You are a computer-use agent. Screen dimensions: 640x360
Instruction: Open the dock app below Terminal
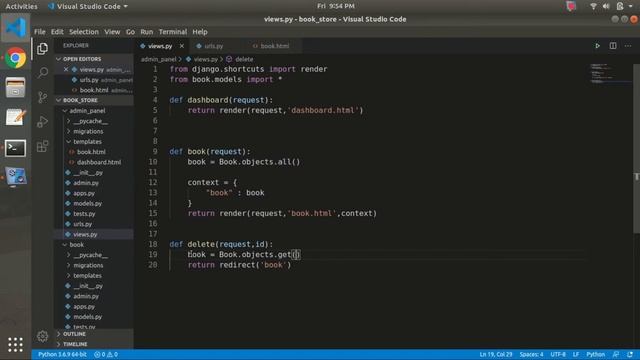tap(16, 177)
